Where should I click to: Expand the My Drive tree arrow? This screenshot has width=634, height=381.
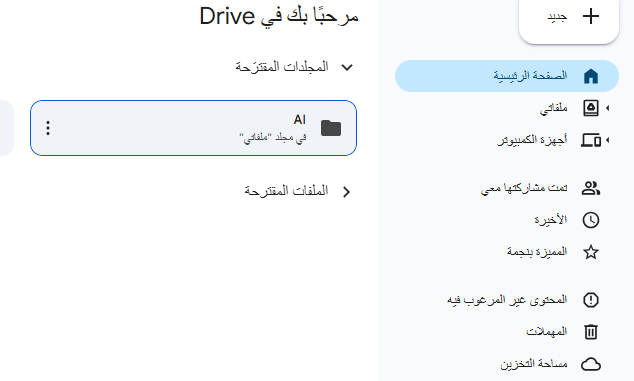click(607, 108)
